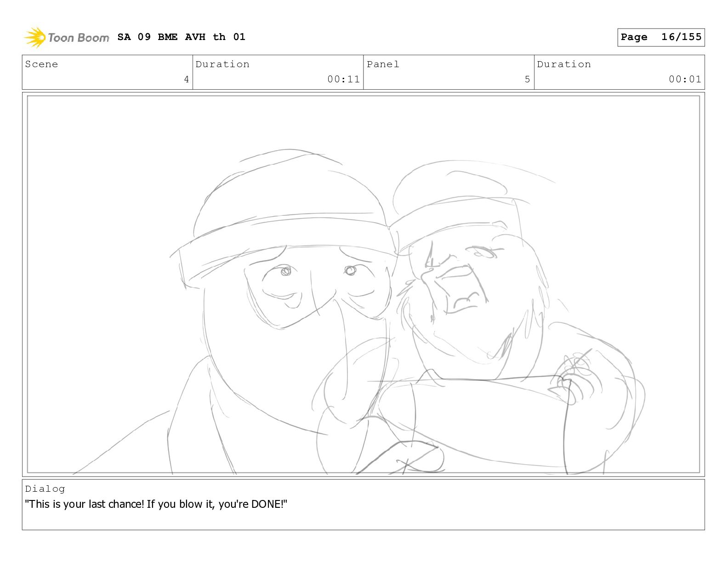Screen dimensions: 728x563
Task: Select the panel number '5'
Action: coord(528,79)
